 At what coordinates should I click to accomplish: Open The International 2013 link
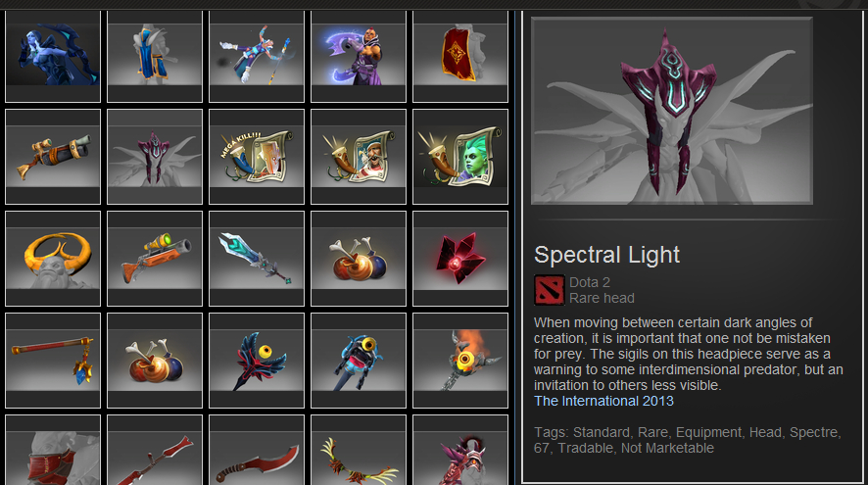(603, 401)
